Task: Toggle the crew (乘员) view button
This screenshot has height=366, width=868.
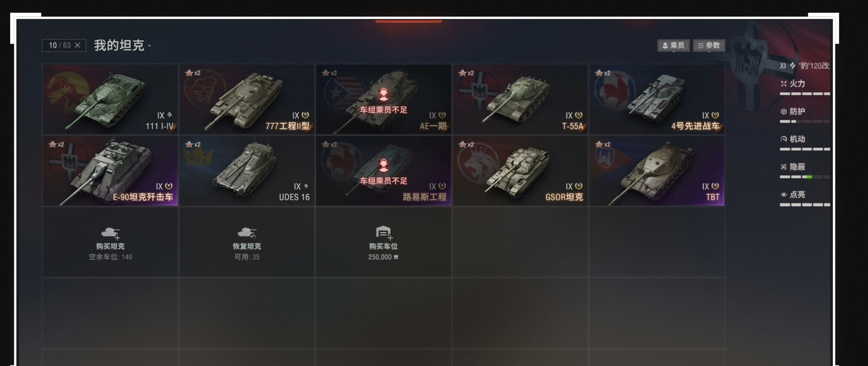Action: point(673,45)
